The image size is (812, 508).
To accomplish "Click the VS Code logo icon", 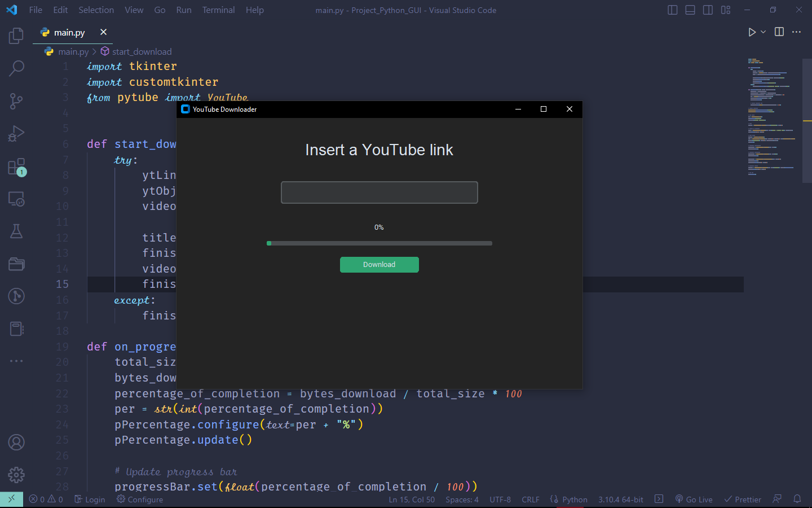I will pos(12,10).
